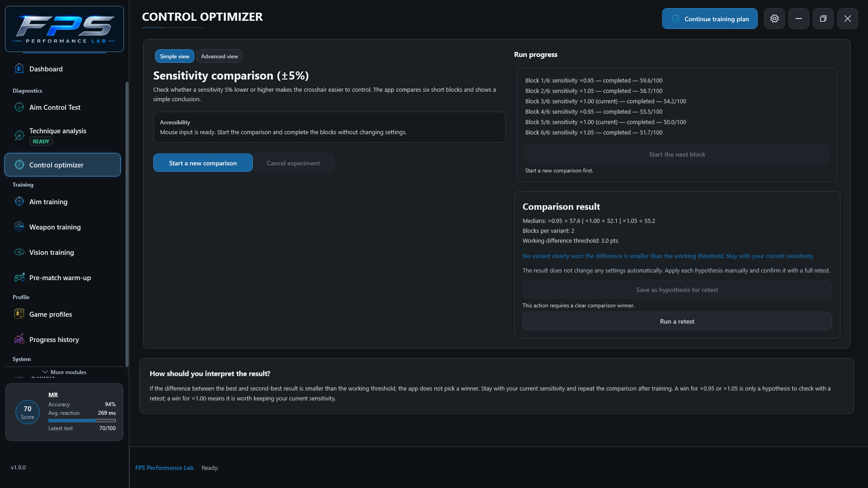Expand the More modules chevron
The height and width of the screenshot is (488, 868).
click(x=45, y=372)
